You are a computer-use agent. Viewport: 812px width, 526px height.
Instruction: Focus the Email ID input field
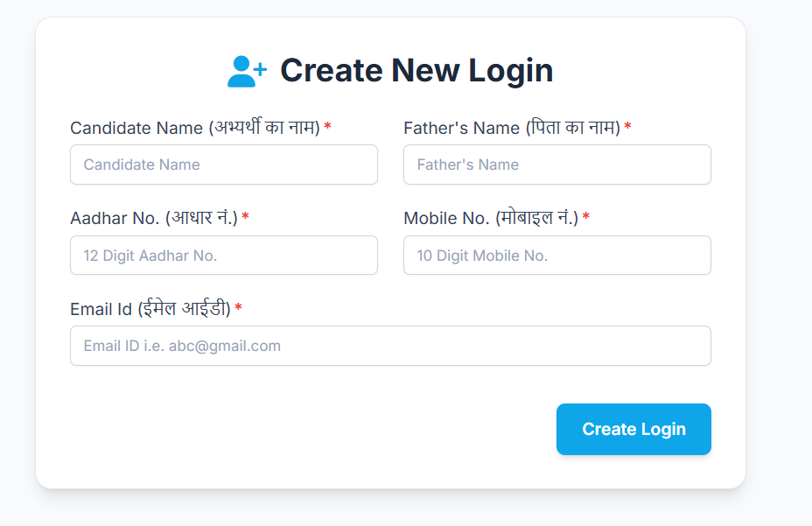point(390,346)
